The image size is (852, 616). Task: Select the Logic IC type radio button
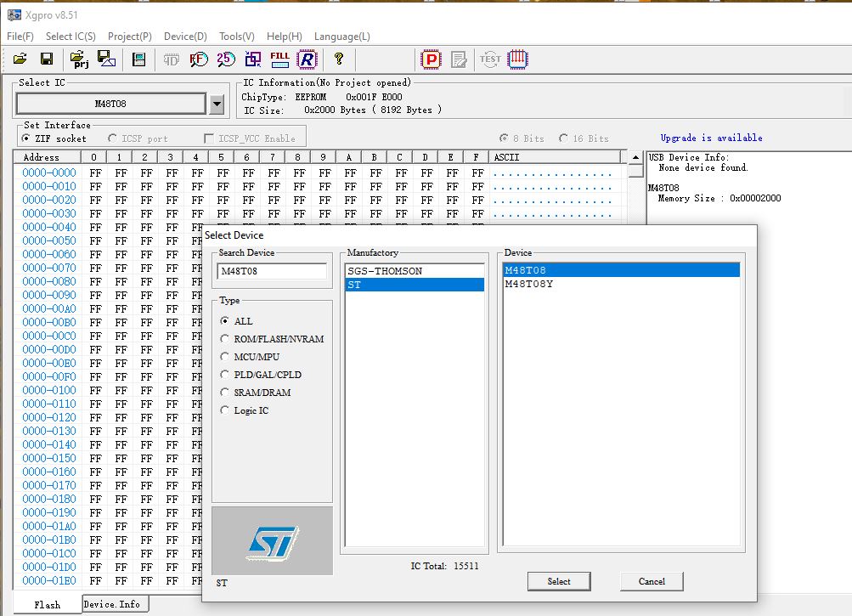tap(224, 410)
